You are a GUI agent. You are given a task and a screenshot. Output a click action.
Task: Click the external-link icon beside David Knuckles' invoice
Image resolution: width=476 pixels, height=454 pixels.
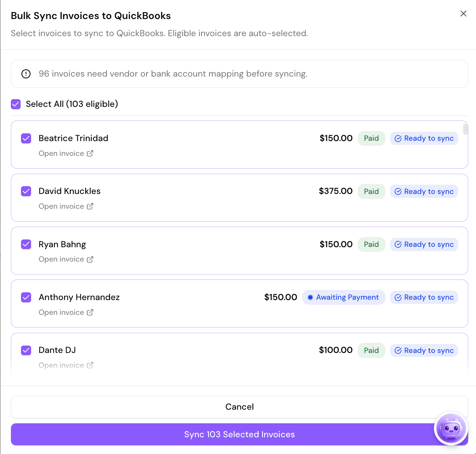pos(91,206)
